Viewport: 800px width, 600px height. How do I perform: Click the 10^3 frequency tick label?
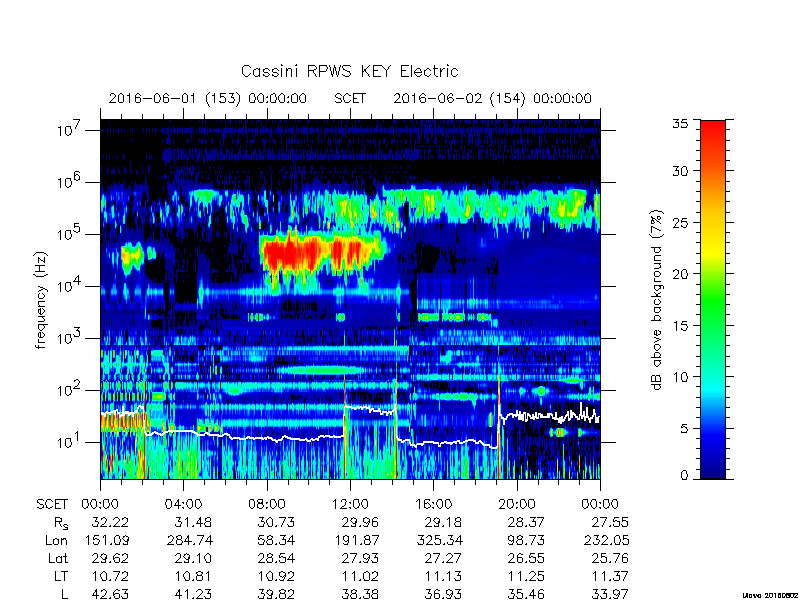(x=67, y=337)
